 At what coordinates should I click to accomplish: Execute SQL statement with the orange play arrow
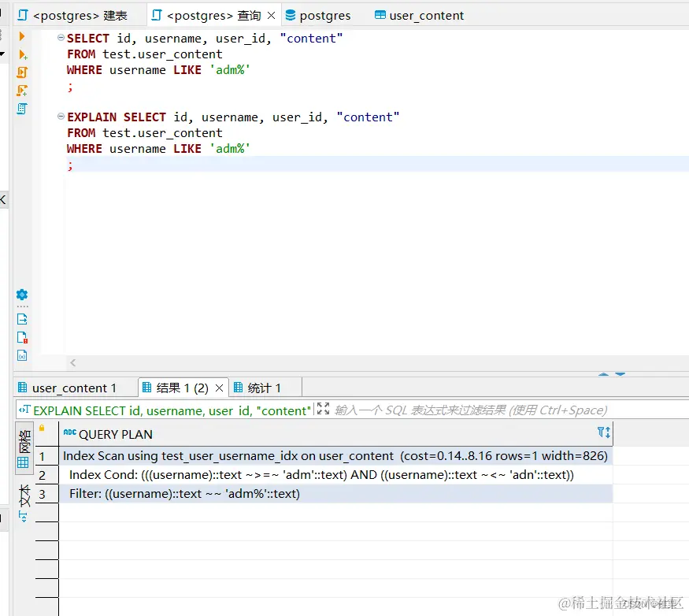[21, 36]
